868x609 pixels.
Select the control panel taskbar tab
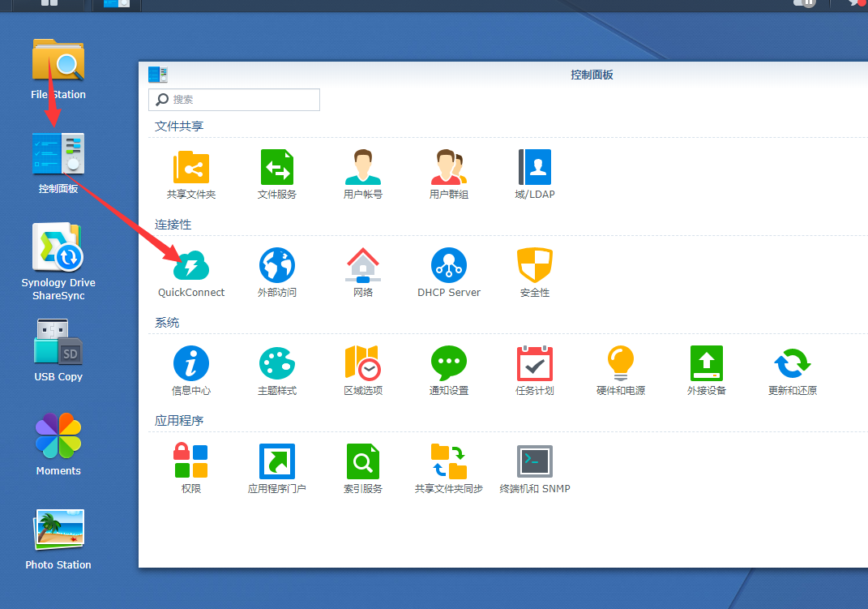[x=117, y=4]
